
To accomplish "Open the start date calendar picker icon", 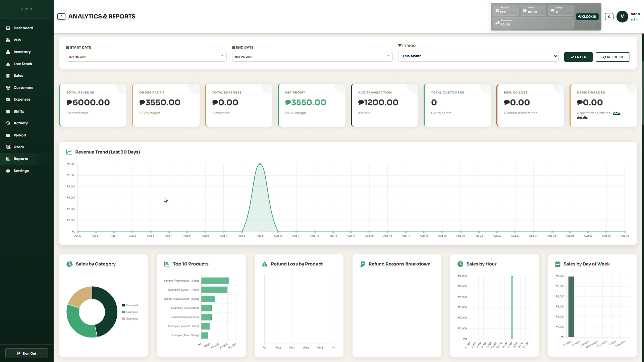I will [222, 57].
